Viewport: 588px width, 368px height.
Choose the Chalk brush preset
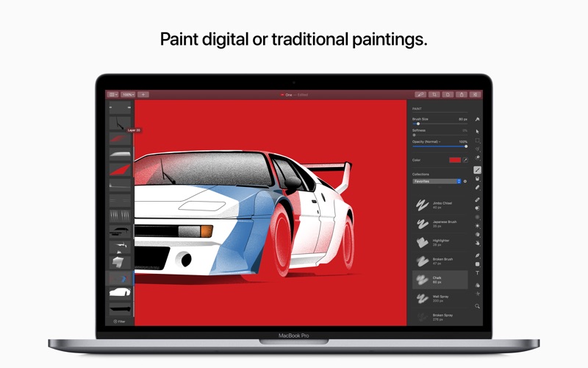[440, 280]
